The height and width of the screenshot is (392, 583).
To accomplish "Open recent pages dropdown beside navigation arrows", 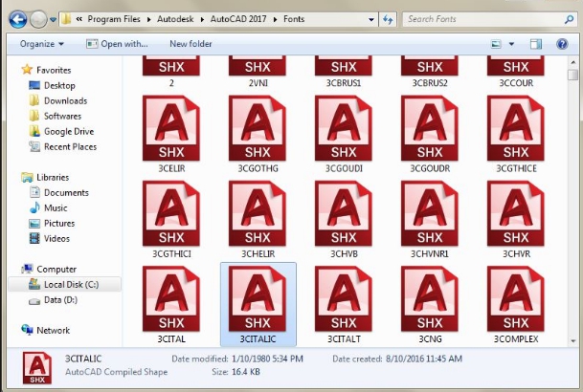I will (x=53, y=19).
